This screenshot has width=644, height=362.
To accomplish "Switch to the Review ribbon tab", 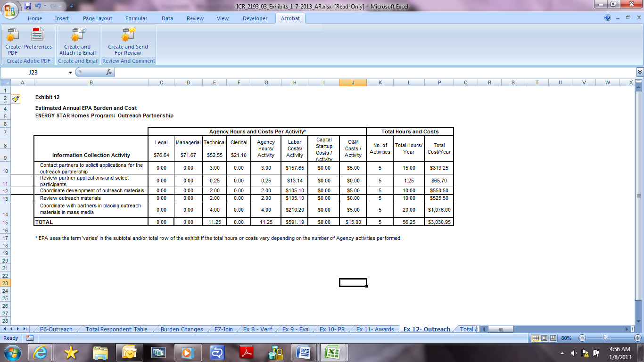I will click(195, 18).
